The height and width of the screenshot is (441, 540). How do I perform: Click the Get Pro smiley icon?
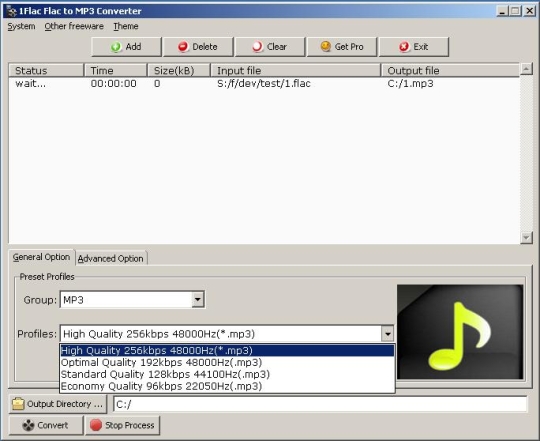325,46
